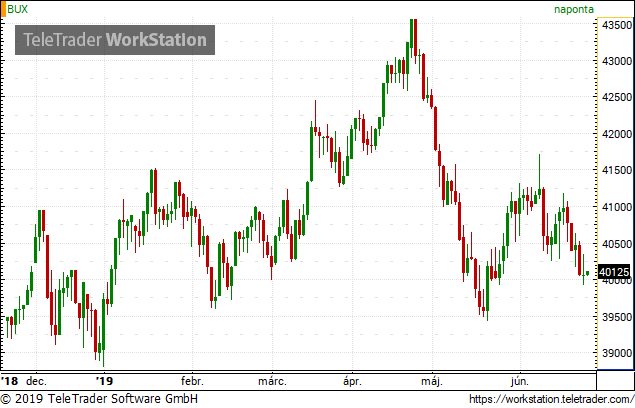Click the 41000 price axis label

coord(617,207)
